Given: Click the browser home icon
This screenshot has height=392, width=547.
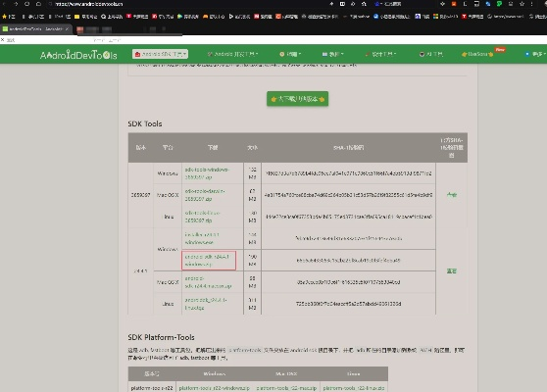Looking at the screenshot, I should (x=38, y=4).
